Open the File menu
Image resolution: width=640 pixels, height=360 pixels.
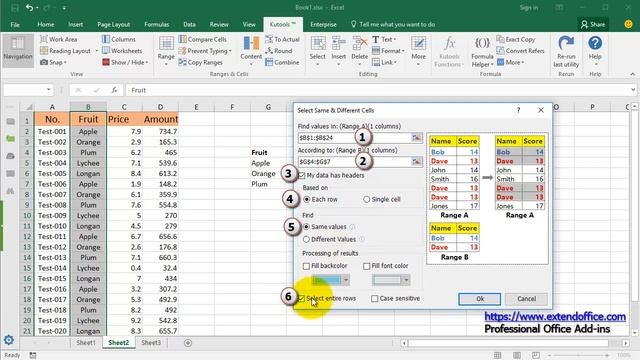15,24
